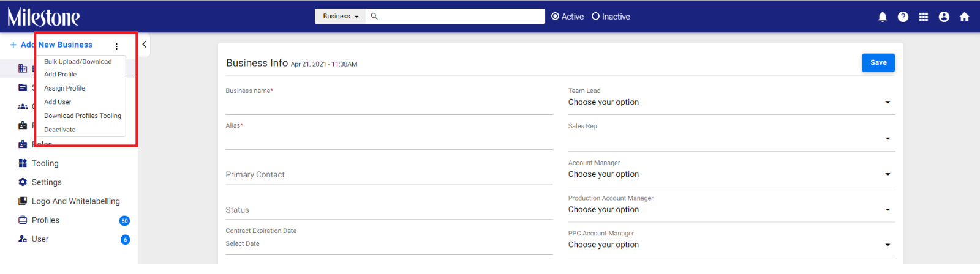Click the Profiles count badge 50
The height and width of the screenshot is (274, 980).
(124, 221)
